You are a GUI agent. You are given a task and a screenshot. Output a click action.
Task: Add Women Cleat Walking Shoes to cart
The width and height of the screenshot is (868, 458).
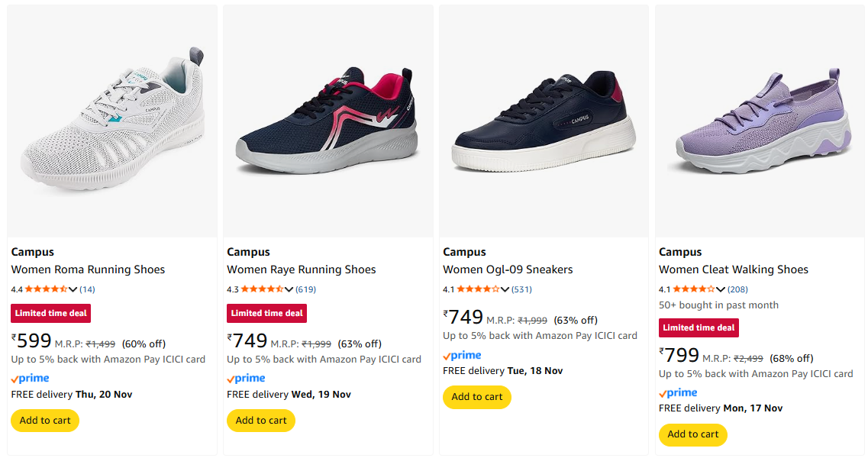click(x=693, y=435)
